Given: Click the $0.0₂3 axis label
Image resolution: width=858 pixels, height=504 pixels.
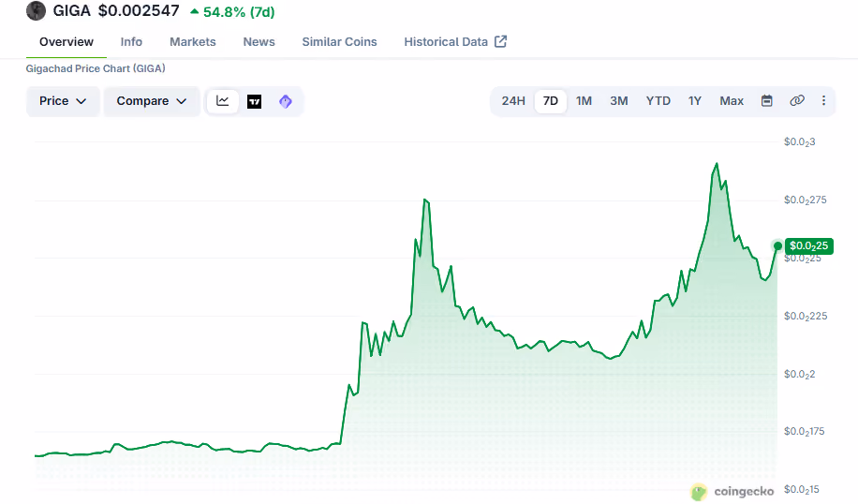Looking at the screenshot, I should [x=799, y=142].
